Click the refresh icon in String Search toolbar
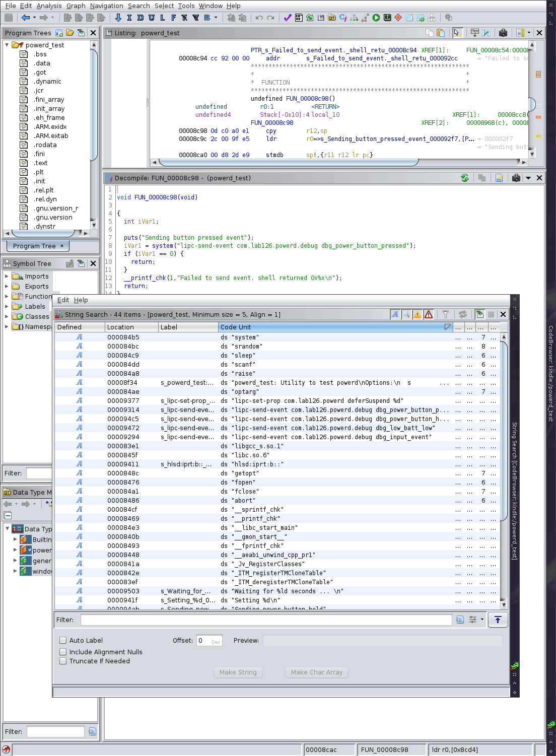The image size is (556, 756). pyautogui.click(x=463, y=314)
